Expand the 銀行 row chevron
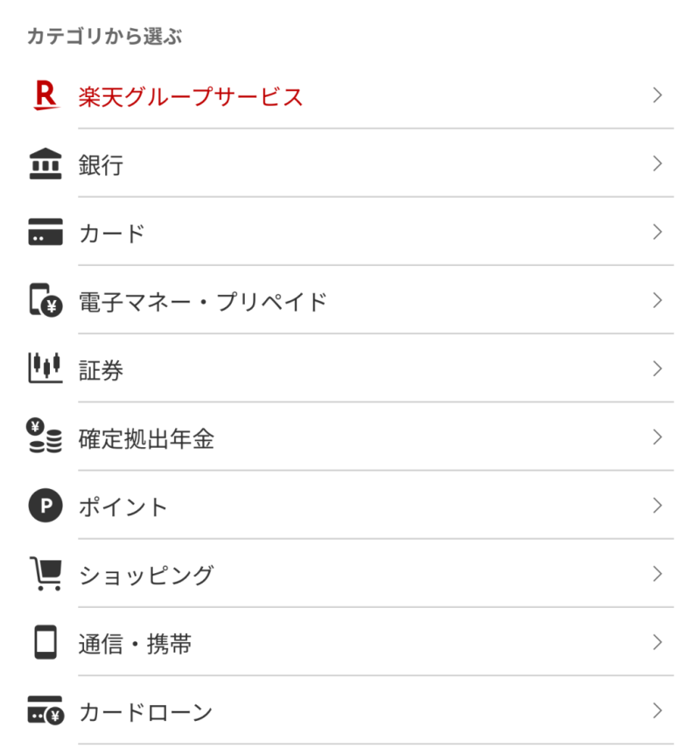 (658, 164)
